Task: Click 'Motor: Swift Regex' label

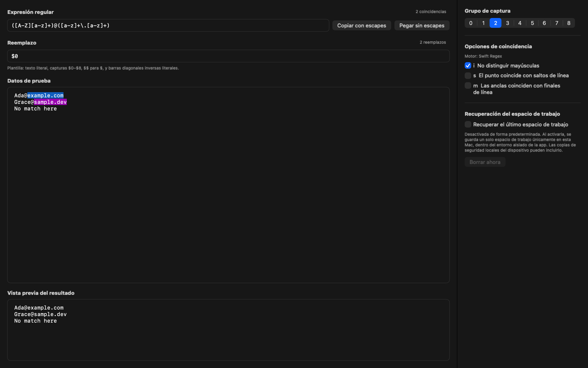Action: pyautogui.click(x=483, y=56)
